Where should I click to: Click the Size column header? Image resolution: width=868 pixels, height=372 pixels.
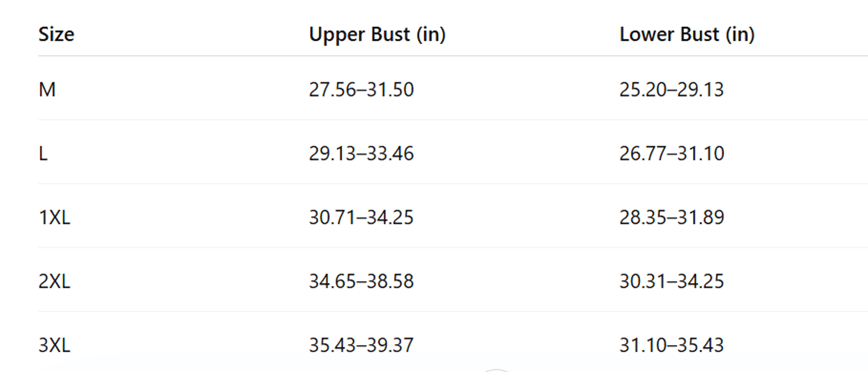pos(56,34)
